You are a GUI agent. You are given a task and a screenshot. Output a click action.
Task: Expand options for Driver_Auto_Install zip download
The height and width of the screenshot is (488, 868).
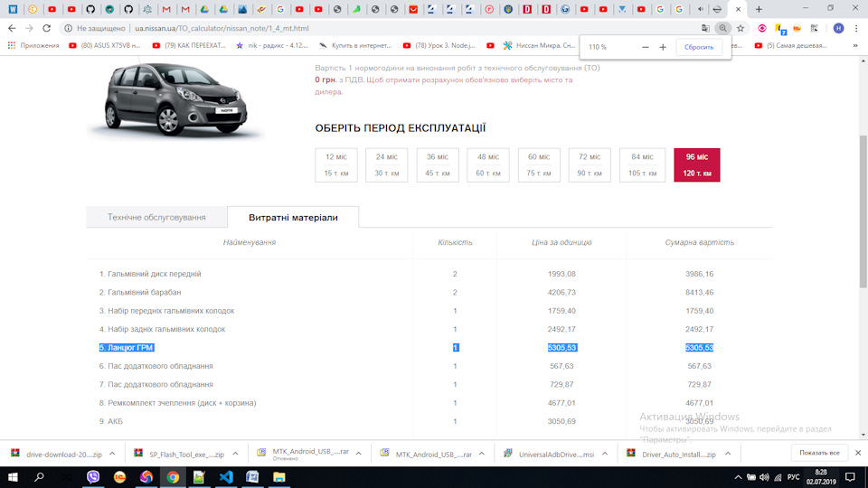[728, 454]
